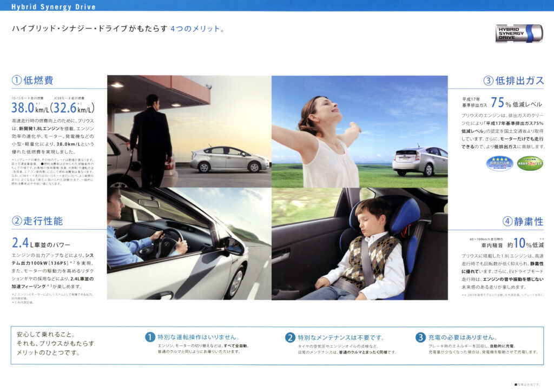Open the gas station refueling photo
The image size is (554, 392).
click(x=189, y=131)
